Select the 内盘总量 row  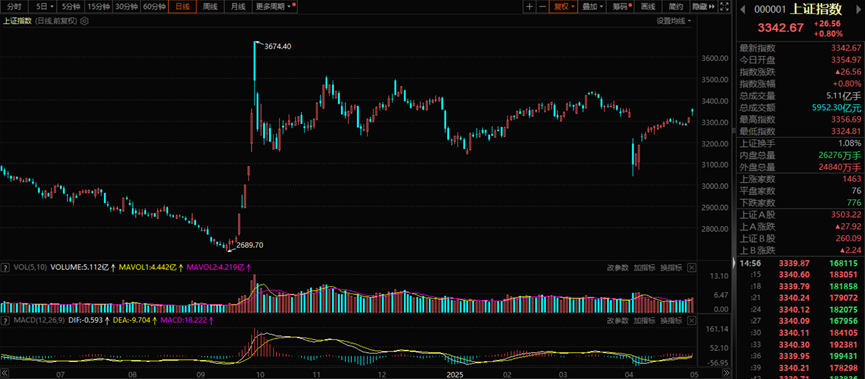click(800, 155)
